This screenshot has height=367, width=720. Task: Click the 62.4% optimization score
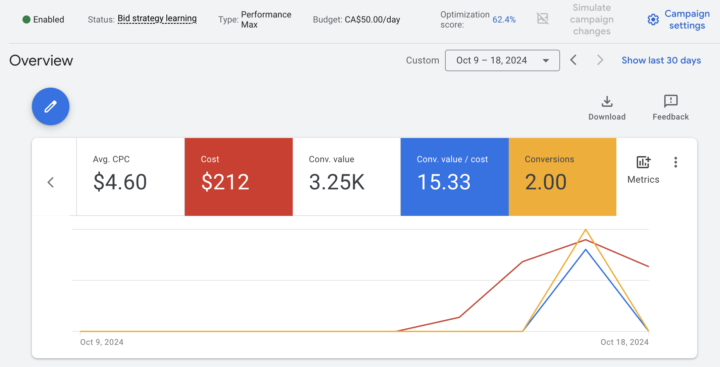click(x=504, y=19)
